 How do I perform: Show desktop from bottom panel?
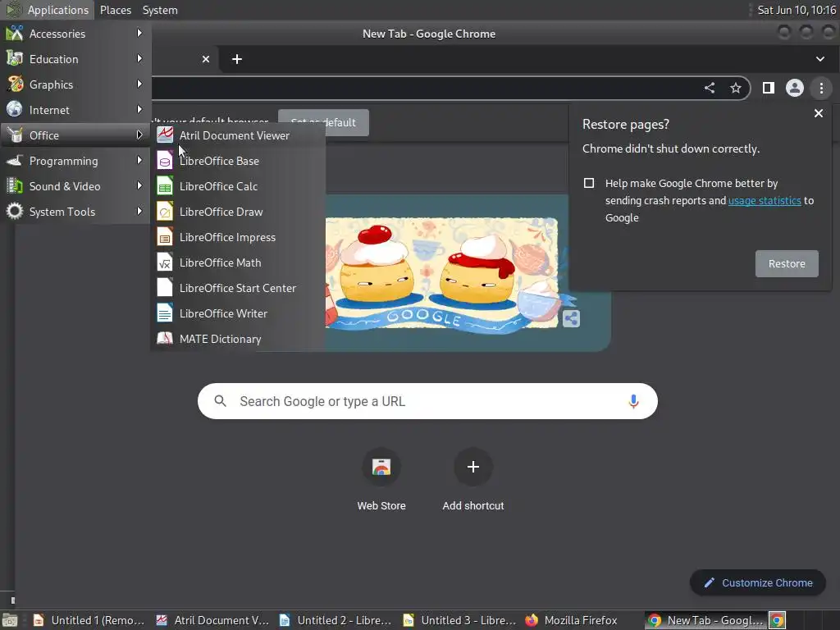pos(10,620)
